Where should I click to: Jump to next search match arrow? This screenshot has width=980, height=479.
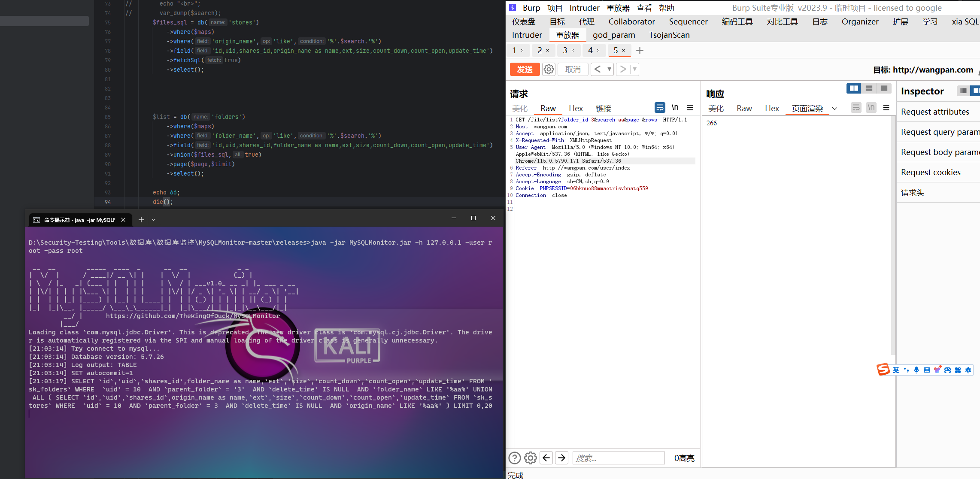coord(561,458)
